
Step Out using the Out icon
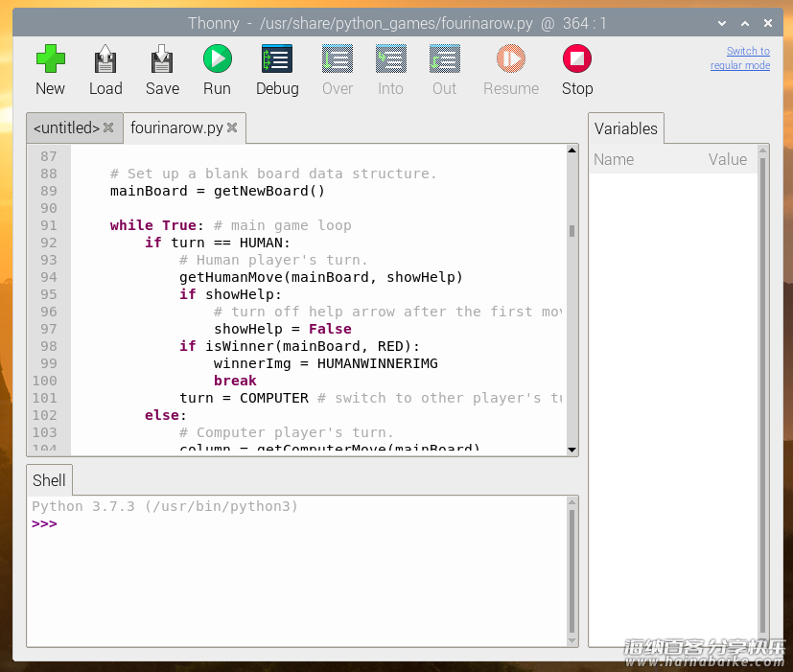pyautogui.click(x=445, y=58)
